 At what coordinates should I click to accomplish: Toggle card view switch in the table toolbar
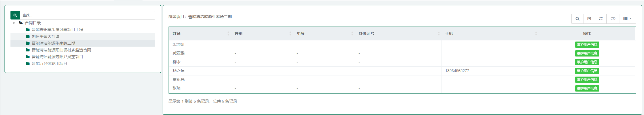click(613, 19)
